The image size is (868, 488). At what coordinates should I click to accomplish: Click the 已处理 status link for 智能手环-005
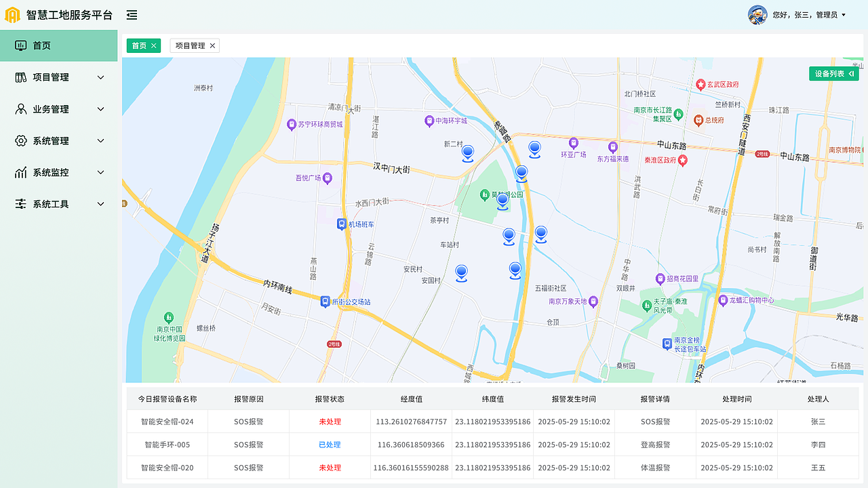330,445
